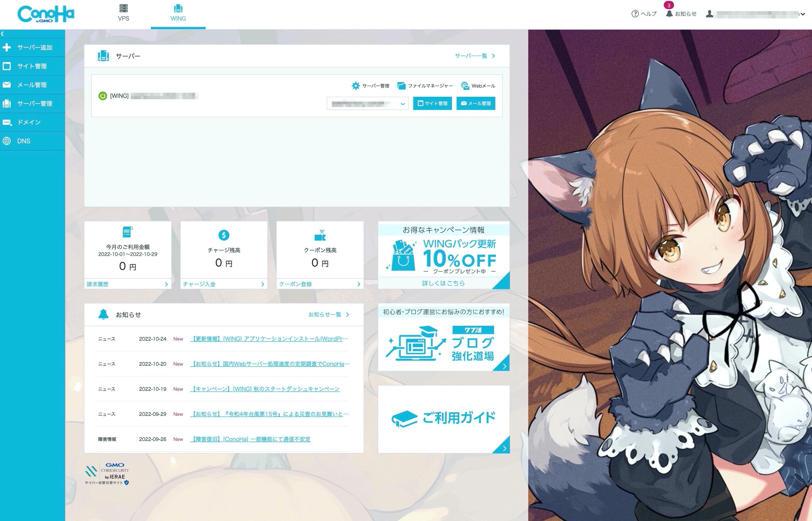
Task: Click the folder icon for file manager
Action: (401, 86)
